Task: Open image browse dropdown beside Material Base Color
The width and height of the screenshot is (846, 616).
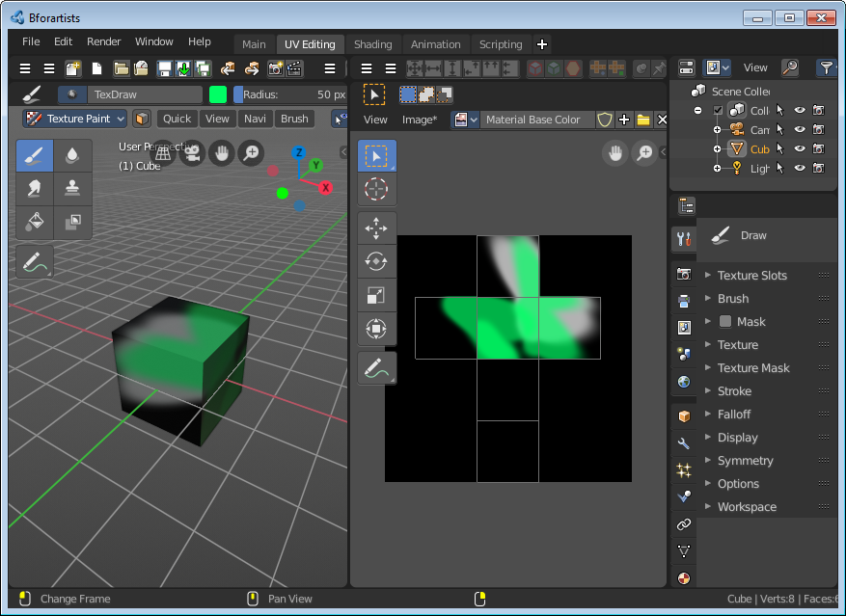Action: [x=466, y=120]
